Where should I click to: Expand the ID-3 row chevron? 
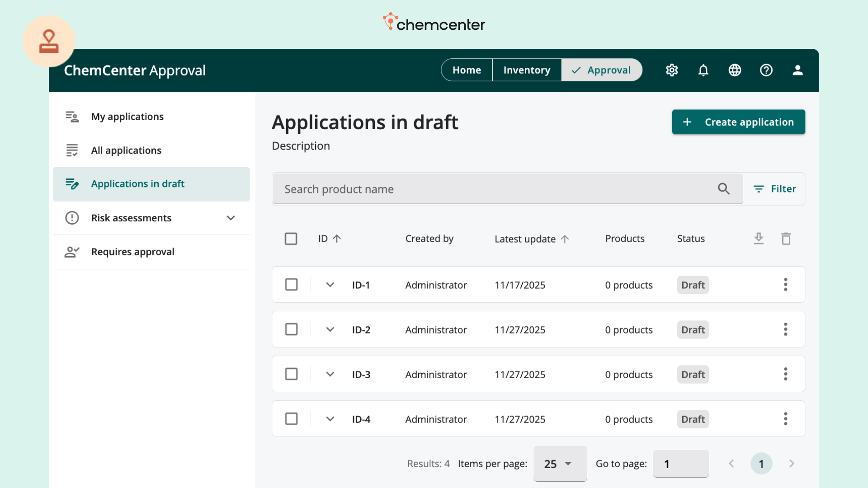coord(330,374)
